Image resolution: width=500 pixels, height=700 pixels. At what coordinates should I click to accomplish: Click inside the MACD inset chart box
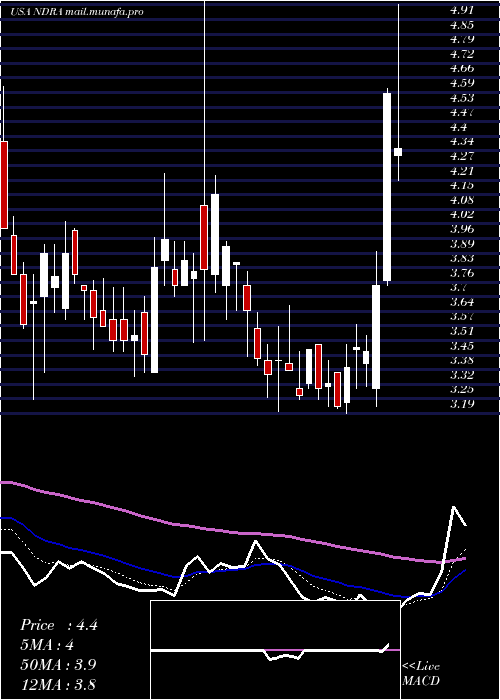pyautogui.click(x=275, y=650)
